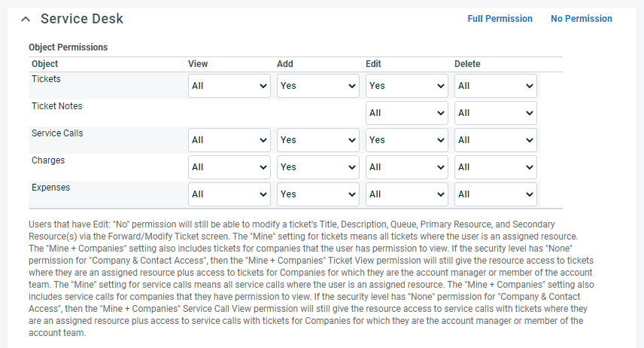Open the Service Calls Delete dropdown
Screen dimensions: 644x348
pos(495,140)
